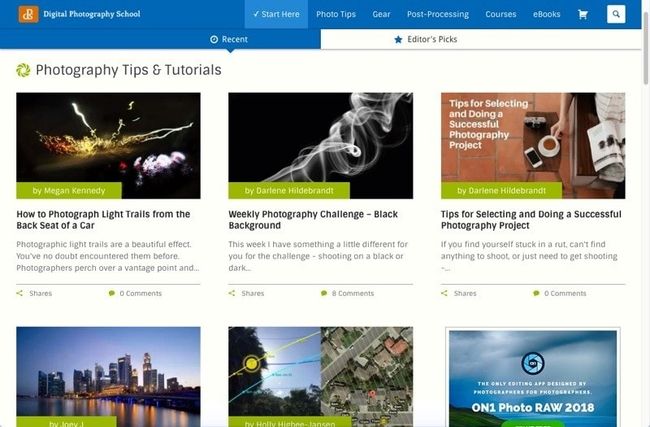Click the Digital Photography School logo icon

[28, 14]
